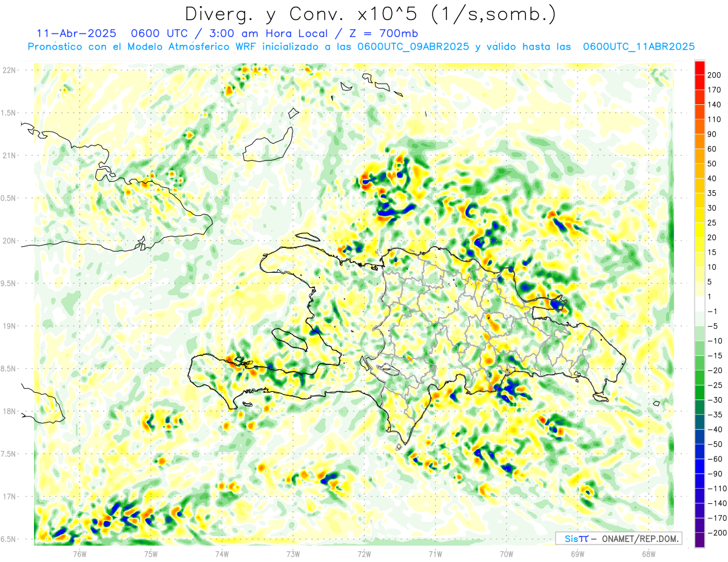Pick the orange swatch between 60 and 90

click(699, 142)
